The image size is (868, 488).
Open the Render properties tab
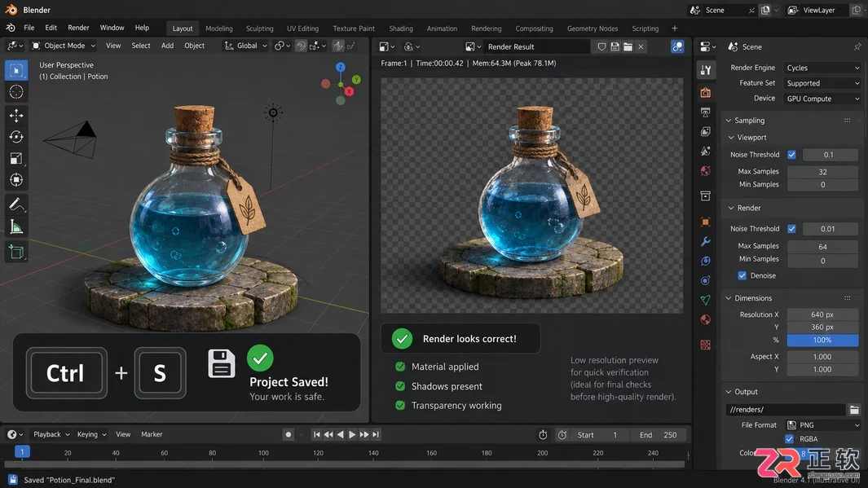(x=705, y=92)
